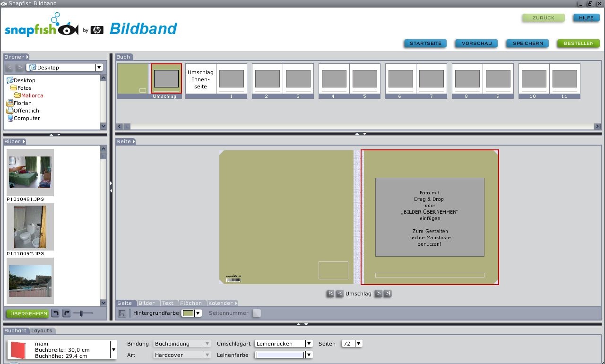Screen dimensions: 605x364
Task: Click the red maxi book type icon
Action: click(17, 350)
